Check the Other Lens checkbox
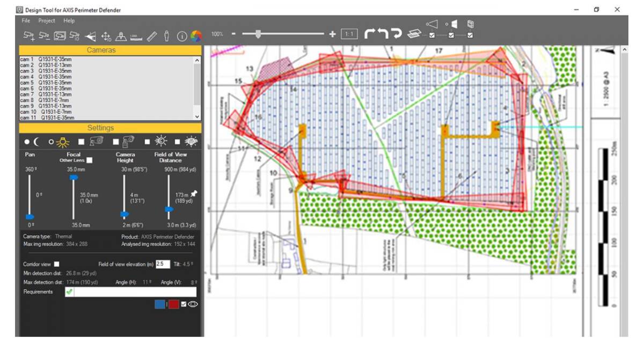644x338 pixels. point(89,160)
